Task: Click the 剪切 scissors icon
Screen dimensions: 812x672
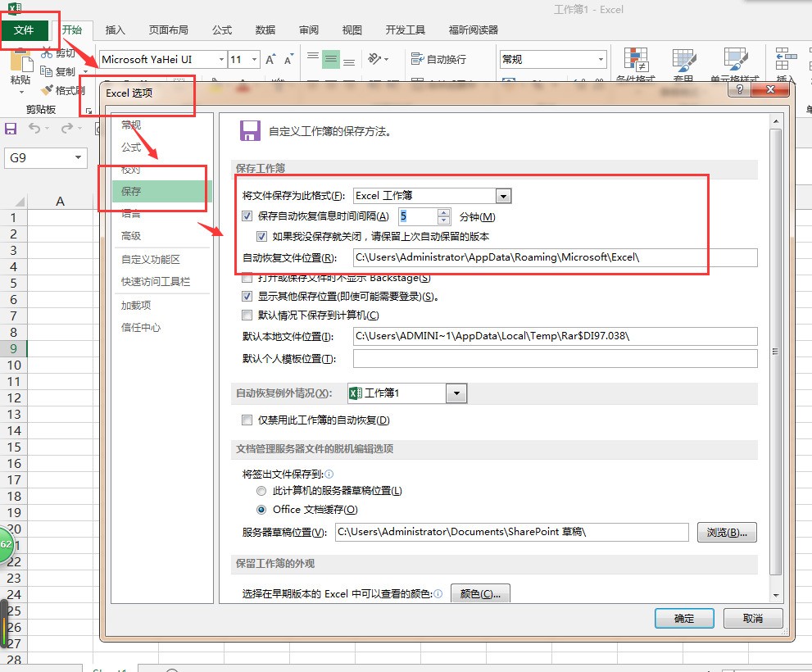Action: tap(48, 52)
